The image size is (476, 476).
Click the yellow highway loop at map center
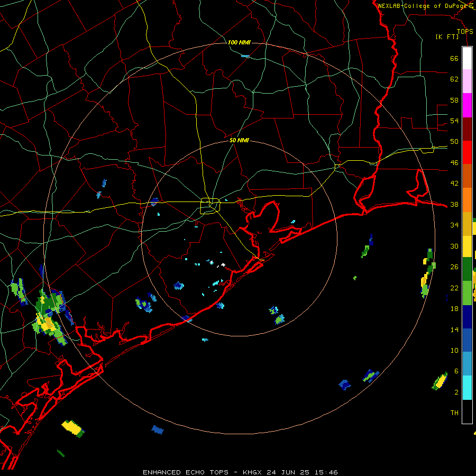210,206
